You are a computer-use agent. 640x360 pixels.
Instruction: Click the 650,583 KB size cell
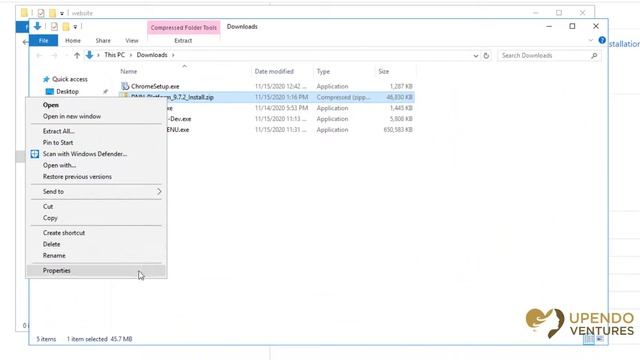click(x=398, y=130)
